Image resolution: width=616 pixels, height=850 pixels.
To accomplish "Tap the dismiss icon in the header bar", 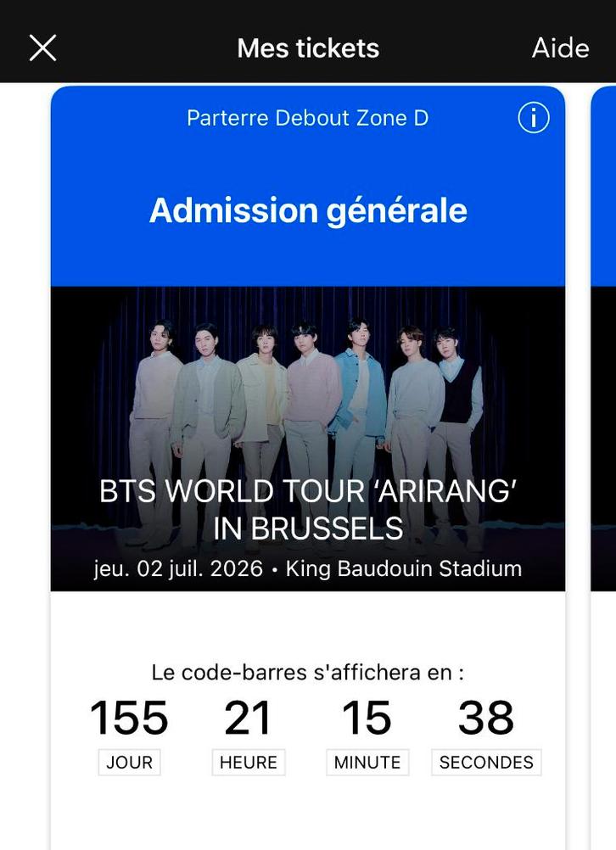I will pyautogui.click(x=42, y=48).
